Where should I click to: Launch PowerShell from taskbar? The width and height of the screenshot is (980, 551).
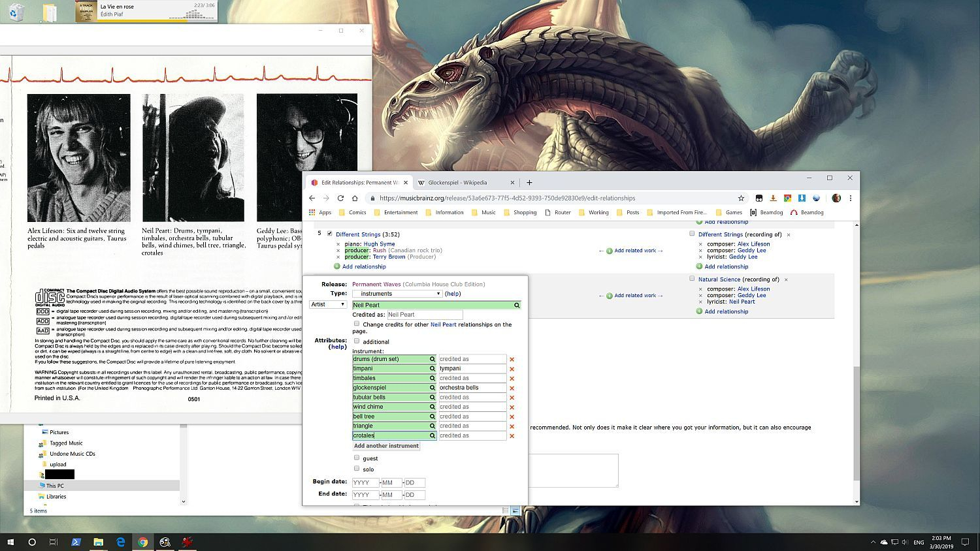click(76, 542)
